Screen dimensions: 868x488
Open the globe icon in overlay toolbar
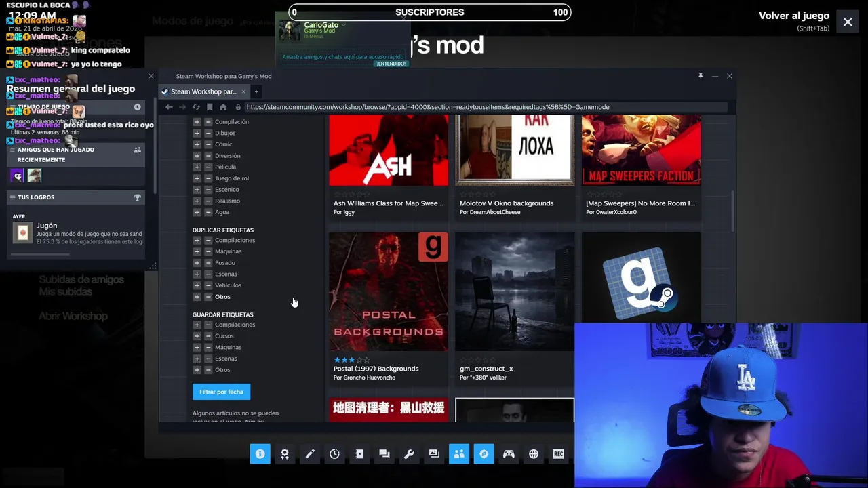pyautogui.click(x=534, y=454)
